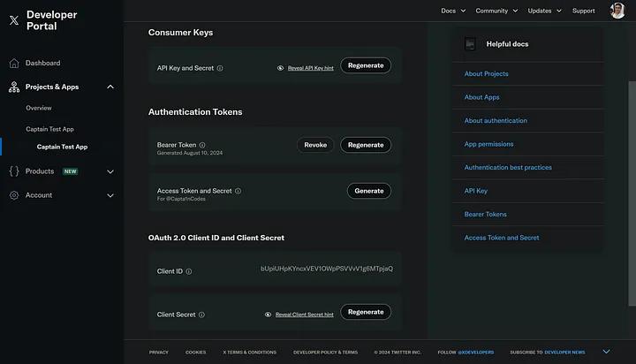
Task: Open Dashboard home icon
Action: (14, 64)
